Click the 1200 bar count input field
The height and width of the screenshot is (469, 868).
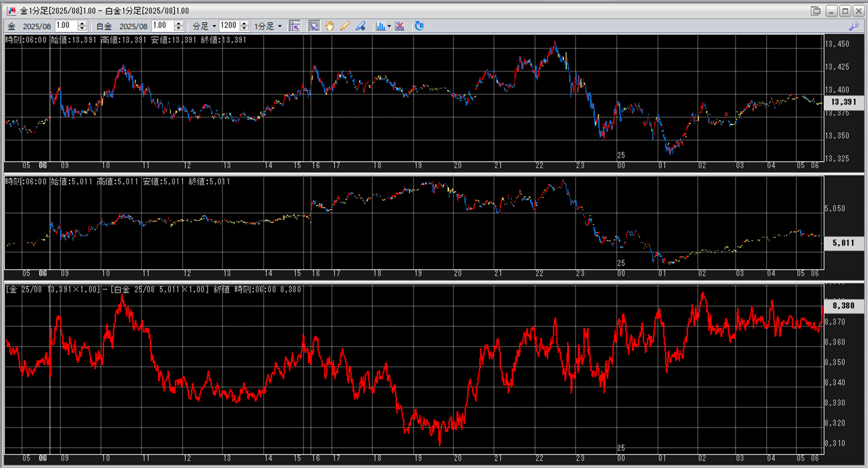229,26
